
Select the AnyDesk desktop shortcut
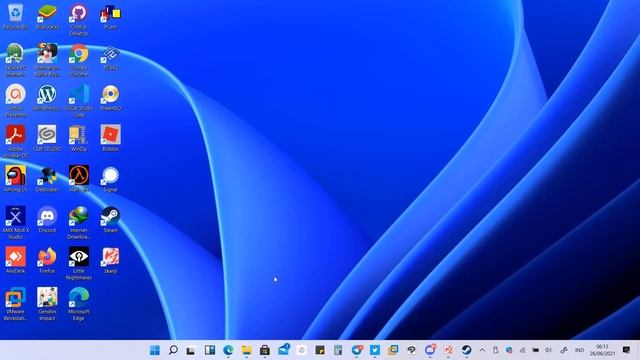pos(16,260)
